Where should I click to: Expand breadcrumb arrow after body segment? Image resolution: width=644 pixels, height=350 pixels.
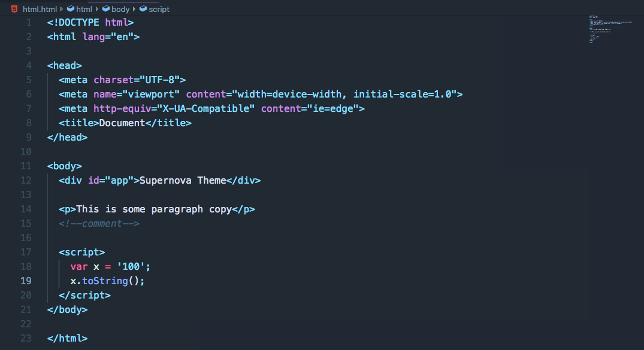click(x=134, y=8)
